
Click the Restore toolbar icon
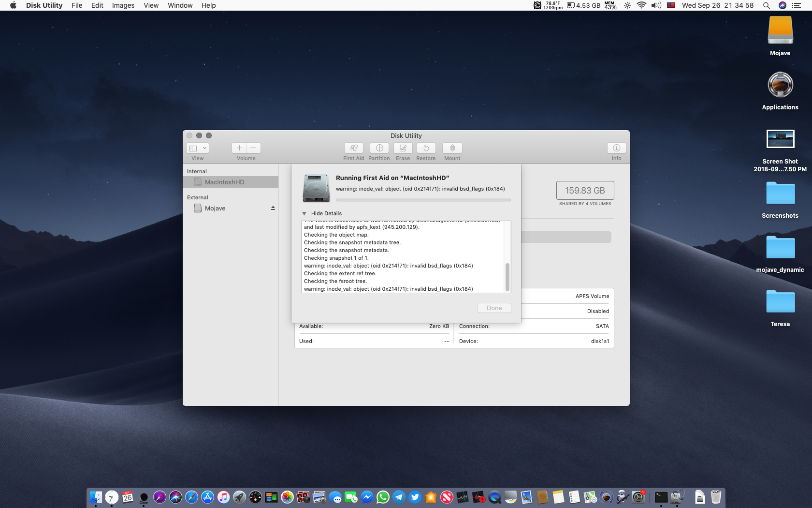426,148
